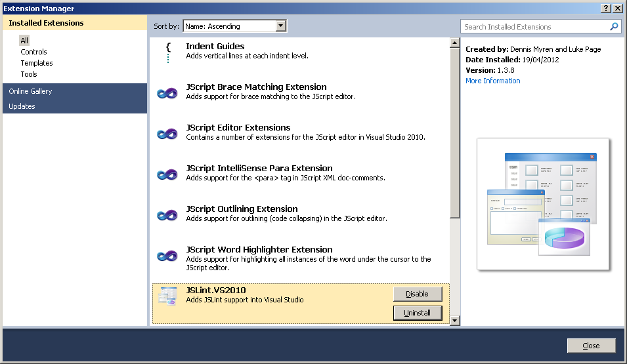
Task: Click the Indent Guides brace icon
Action: 168,52
